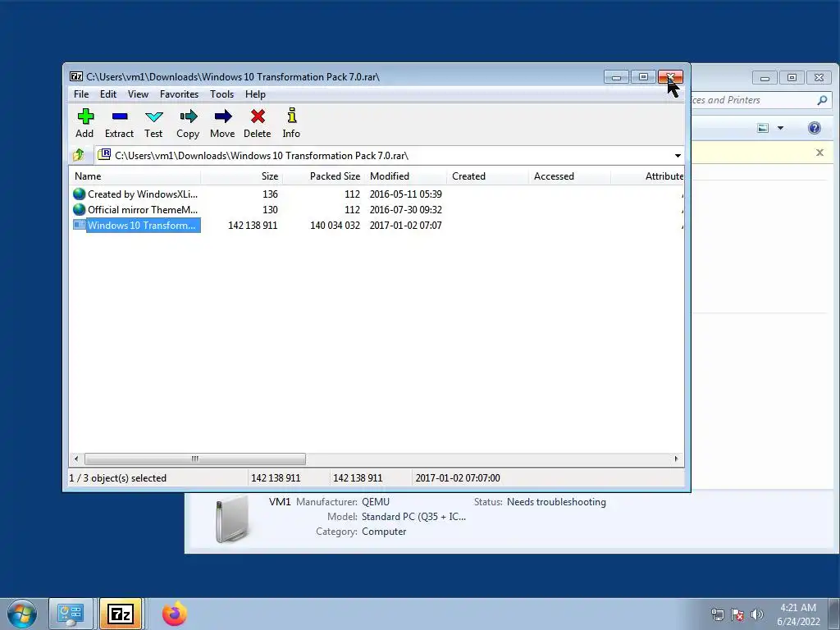Sort by the Name column header

pos(135,176)
